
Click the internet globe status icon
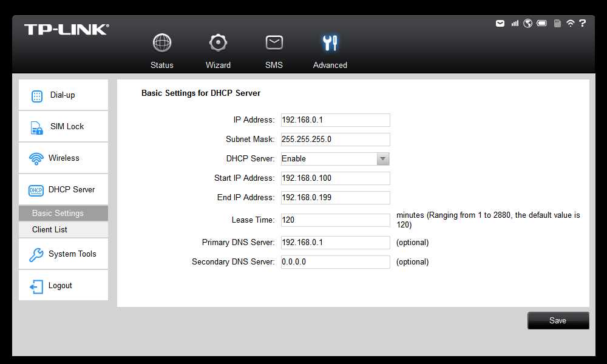coord(527,23)
